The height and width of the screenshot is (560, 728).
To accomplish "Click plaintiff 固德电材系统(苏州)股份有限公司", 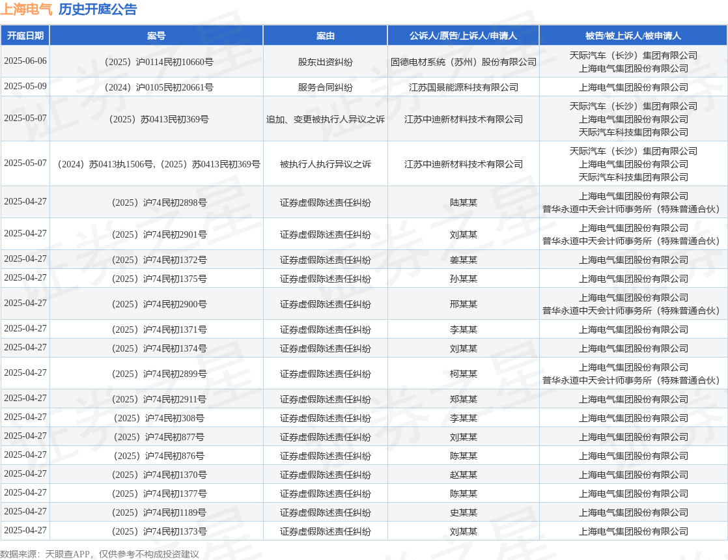I will [x=464, y=62].
